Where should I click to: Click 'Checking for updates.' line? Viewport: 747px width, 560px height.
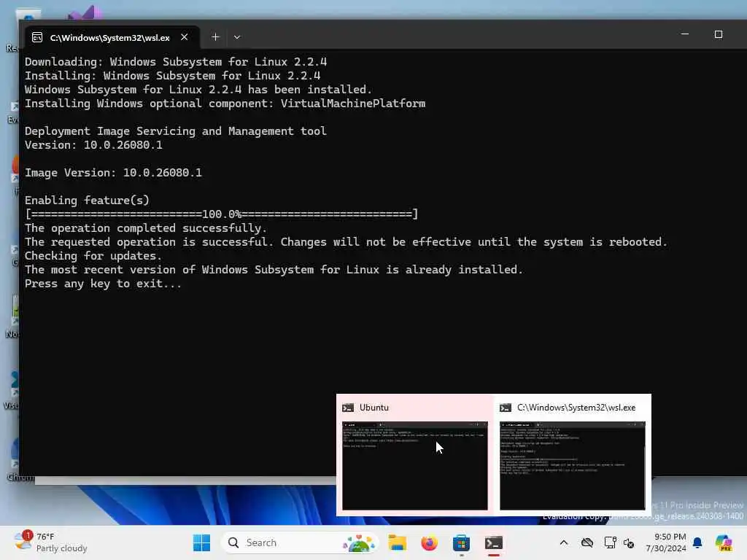[93, 256]
